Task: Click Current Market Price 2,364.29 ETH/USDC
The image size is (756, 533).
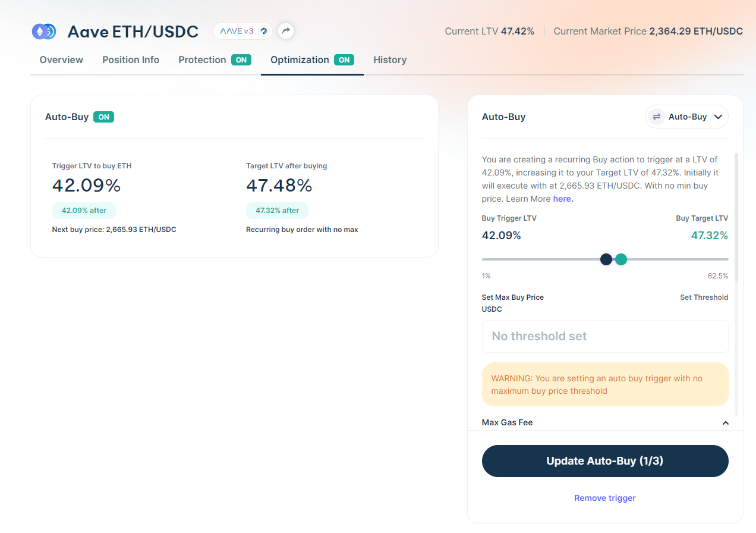Action: pos(648,31)
